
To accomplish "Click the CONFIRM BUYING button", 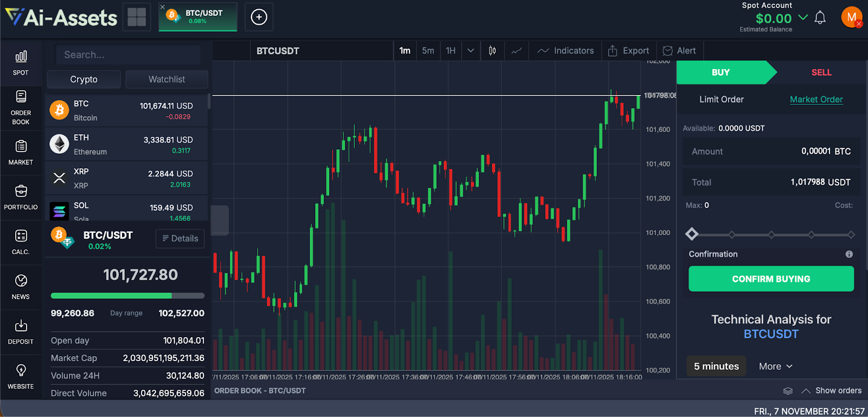I will pos(771,279).
